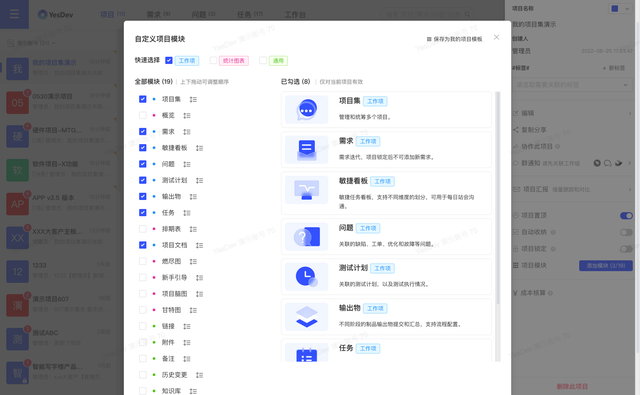Click the 项目集 module chat-bubble thumbnail

(x=307, y=109)
